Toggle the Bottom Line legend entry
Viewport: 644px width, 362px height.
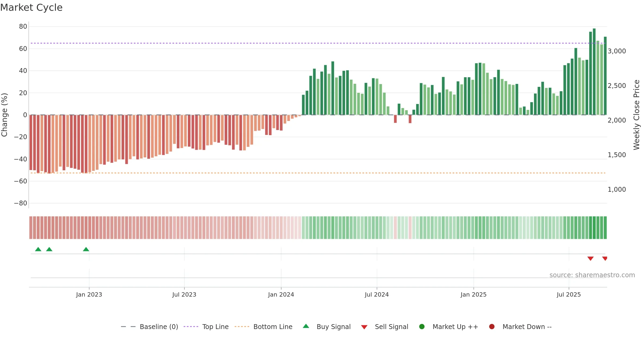coord(264,327)
